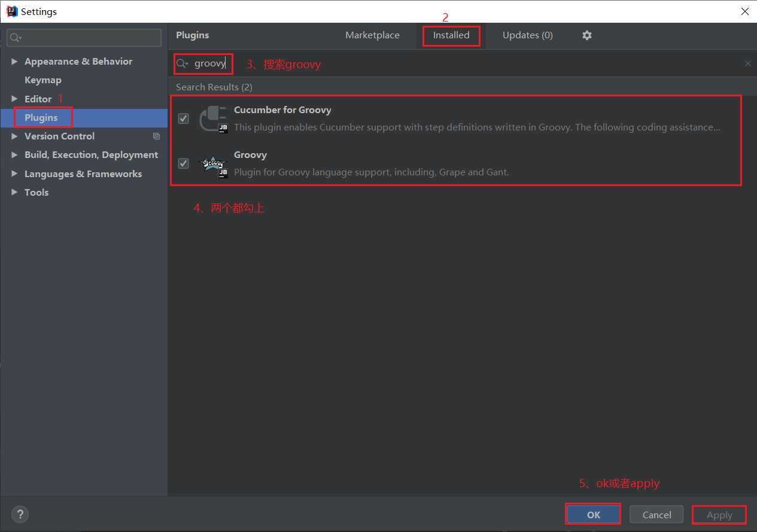This screenshot has height=532, width=757.
Task: Expand Build, Execution, Deployment arrow
Action: (x=14, y=155)
